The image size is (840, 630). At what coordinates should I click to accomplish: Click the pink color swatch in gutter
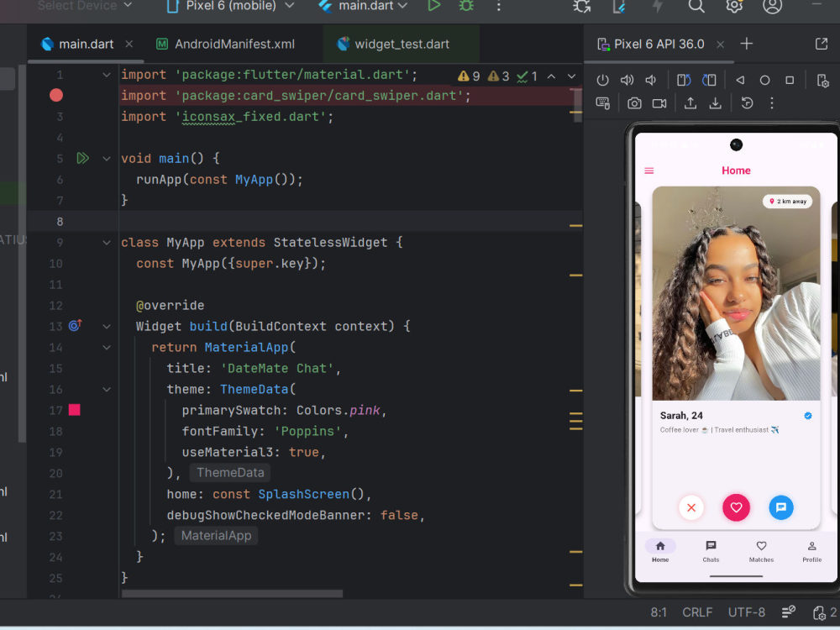tap(75, 410)
